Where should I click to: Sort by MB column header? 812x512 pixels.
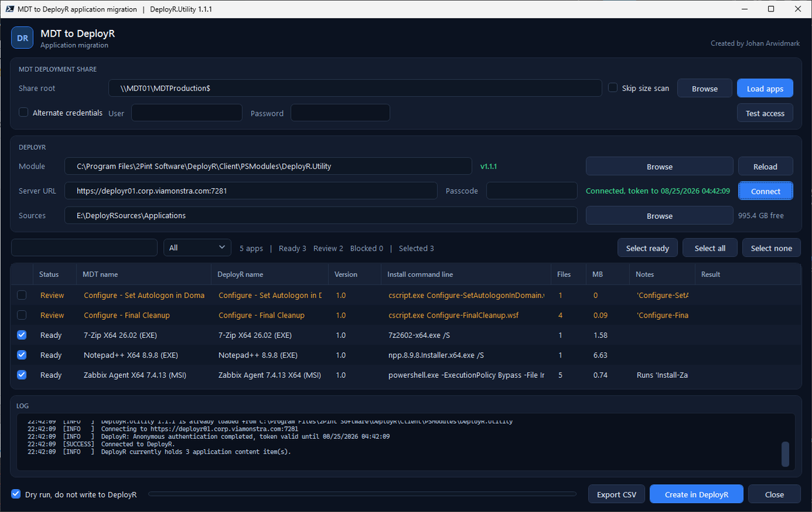click(x=608, y=274)
